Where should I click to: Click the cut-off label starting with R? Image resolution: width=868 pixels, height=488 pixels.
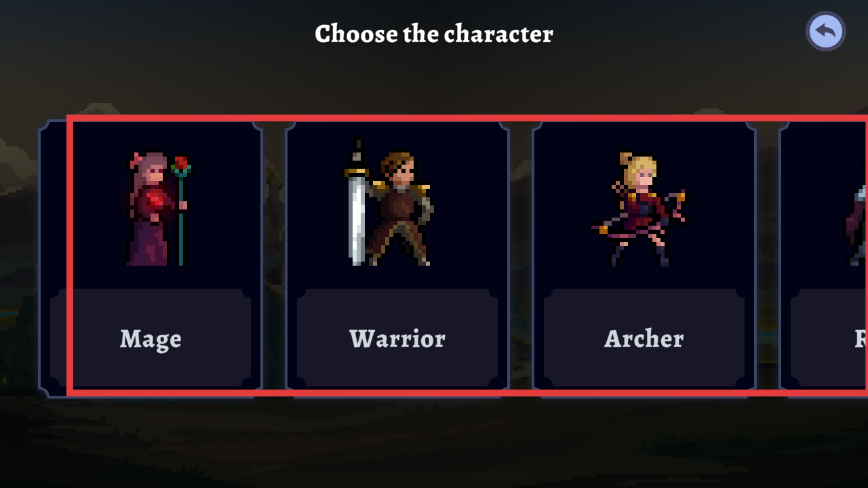861,338
